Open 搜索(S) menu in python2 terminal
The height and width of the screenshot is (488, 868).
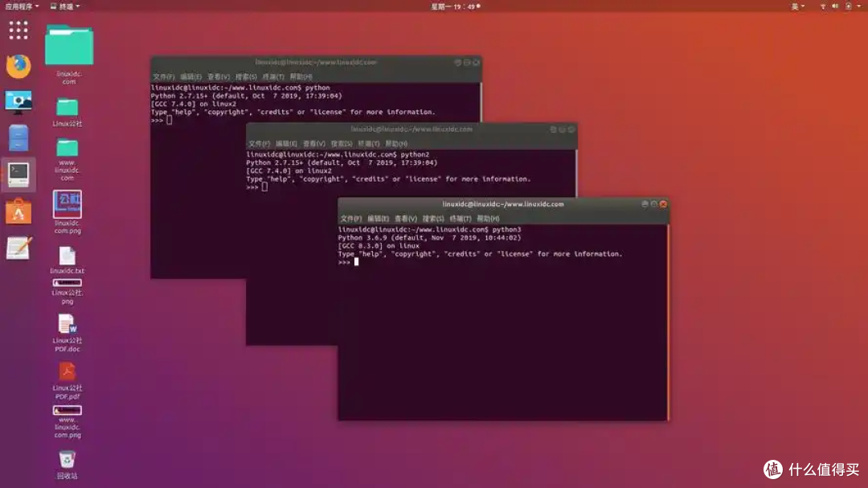pos(341,143)
